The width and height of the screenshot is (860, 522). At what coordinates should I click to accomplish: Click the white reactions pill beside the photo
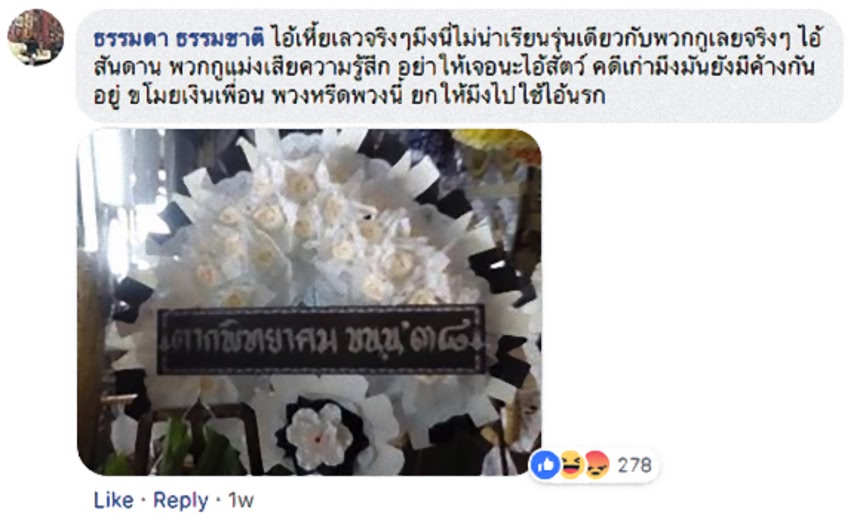(593, 465)
